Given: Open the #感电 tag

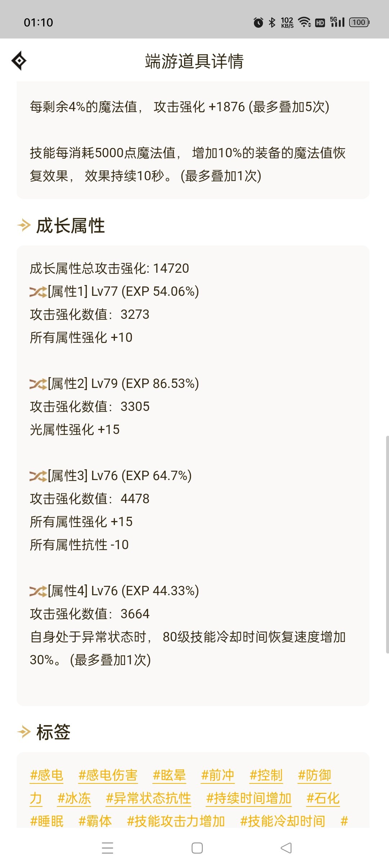Looking at the screenshot, I should coord(47,775).
